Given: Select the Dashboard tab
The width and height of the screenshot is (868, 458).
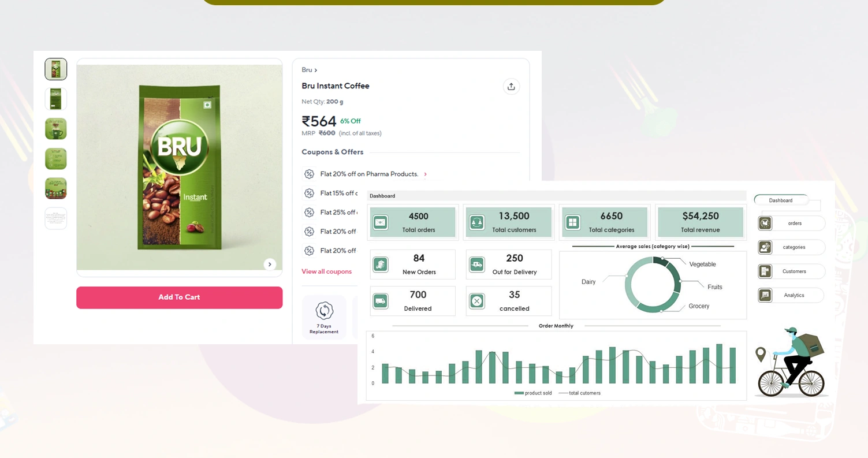Looking at the screenshot, I should pos(780,200).
